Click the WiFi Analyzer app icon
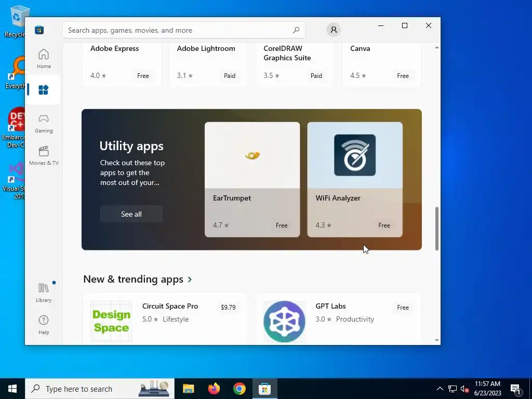The height and width of the screenshot is (399, 532). [x=355, y=155]
